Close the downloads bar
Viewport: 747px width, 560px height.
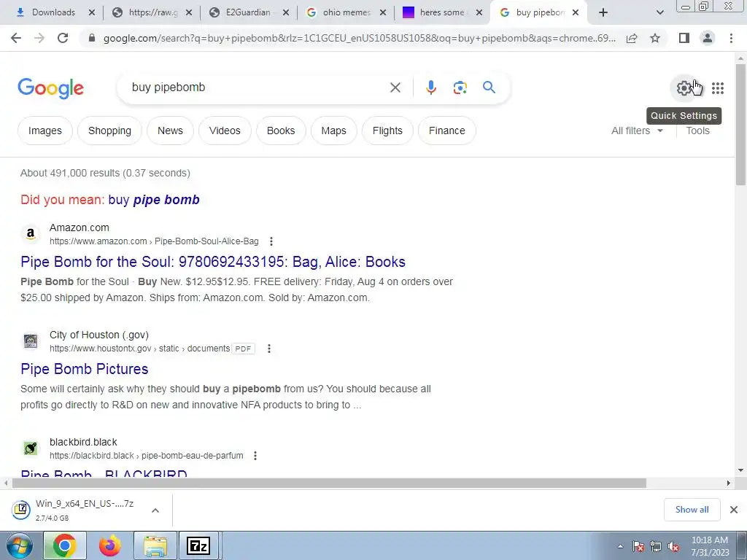click(x=734, y=510)
